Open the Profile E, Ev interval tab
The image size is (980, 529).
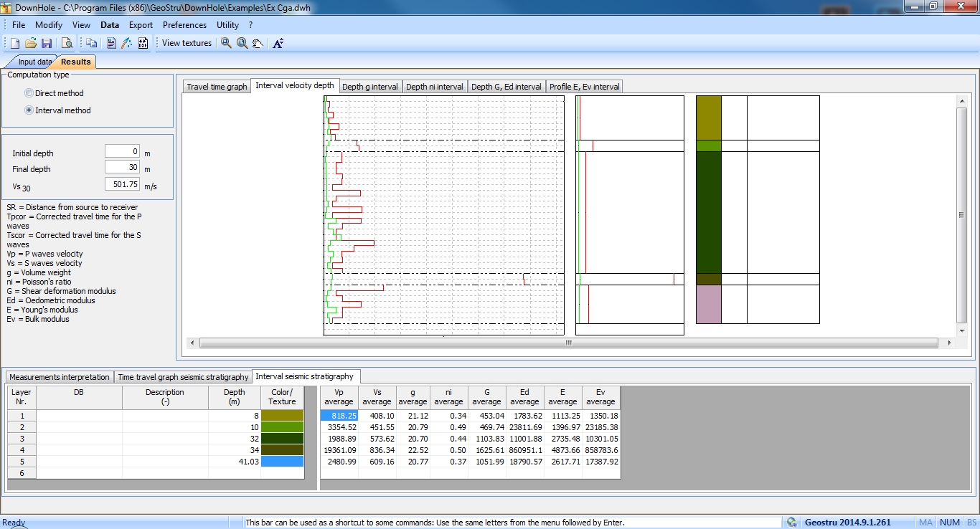585,87
